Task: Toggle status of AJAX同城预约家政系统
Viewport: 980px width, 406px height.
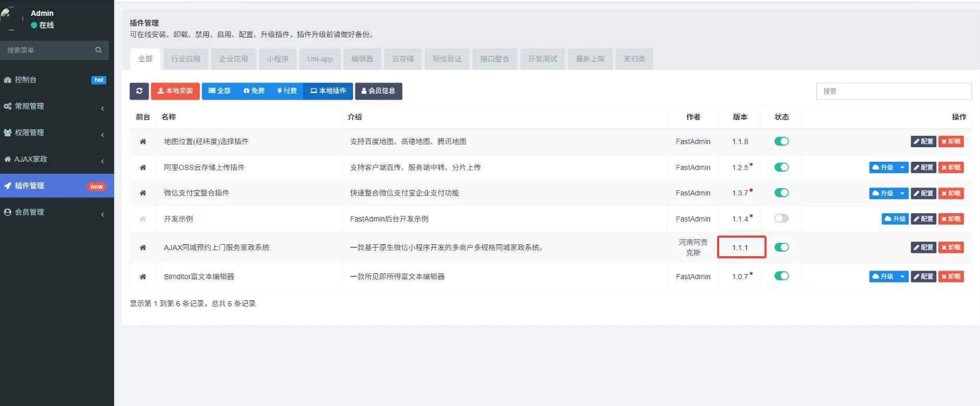Action: tap(781, 247)
